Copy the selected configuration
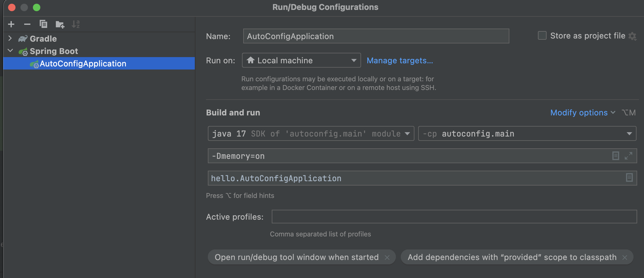Image resolution: width=644 pixels, height=278 pixels. [43, 24]
